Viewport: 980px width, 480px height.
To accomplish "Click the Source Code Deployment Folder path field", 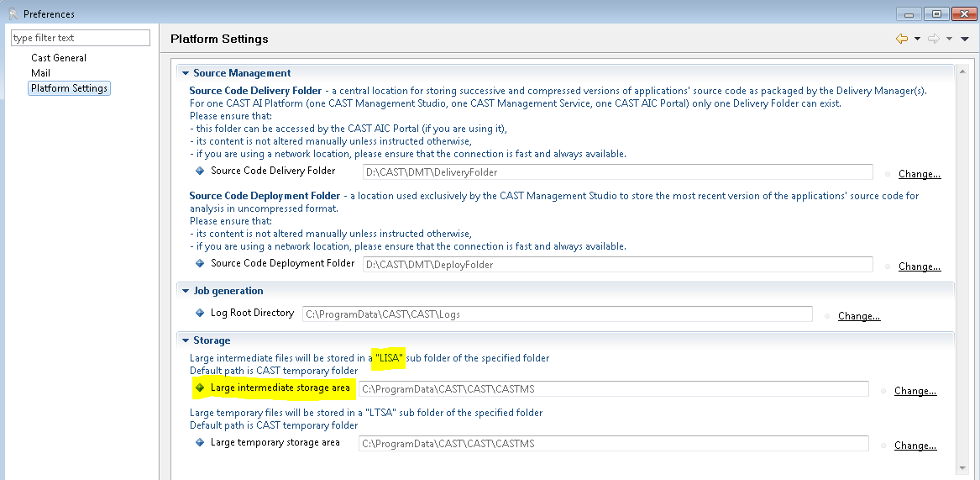I will pos(617,265).
